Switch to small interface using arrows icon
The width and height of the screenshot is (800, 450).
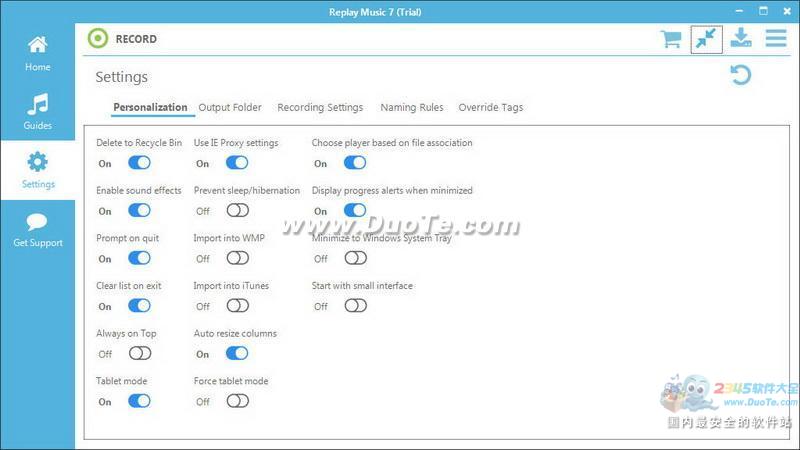click(x=706, y=39)
